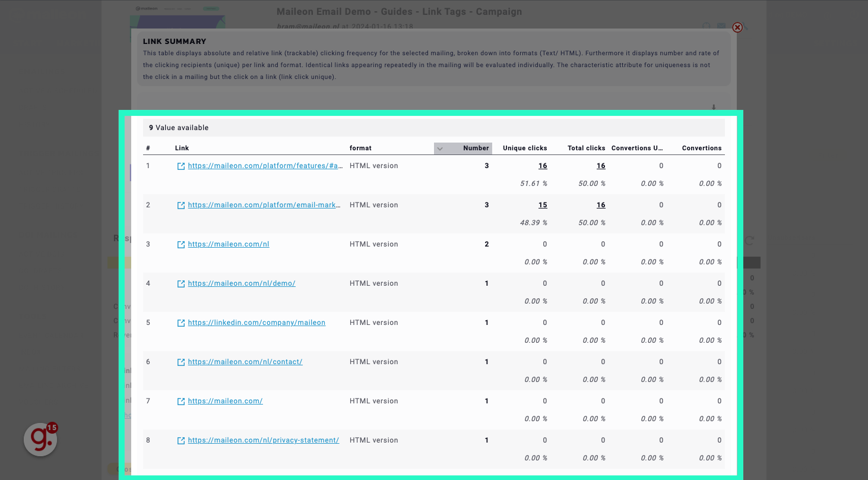Open link https://maileon.com/

point(225,401)
